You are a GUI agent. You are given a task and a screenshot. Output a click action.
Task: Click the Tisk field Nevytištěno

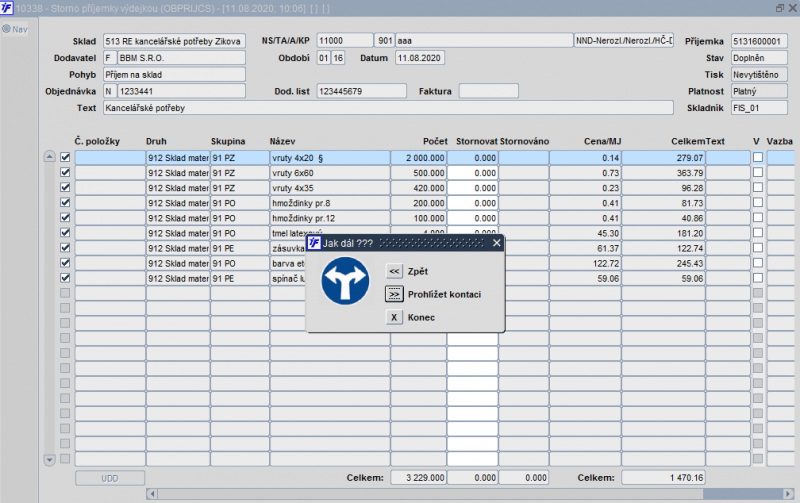click(x=759, y=74)
